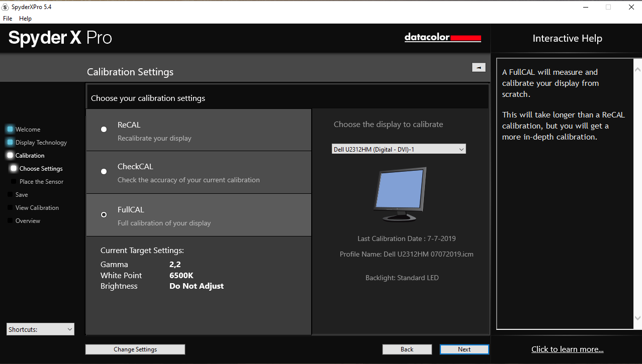Go to the Welcome step
642x364 pixels.
pyautogui.click(x=28, y=130)
